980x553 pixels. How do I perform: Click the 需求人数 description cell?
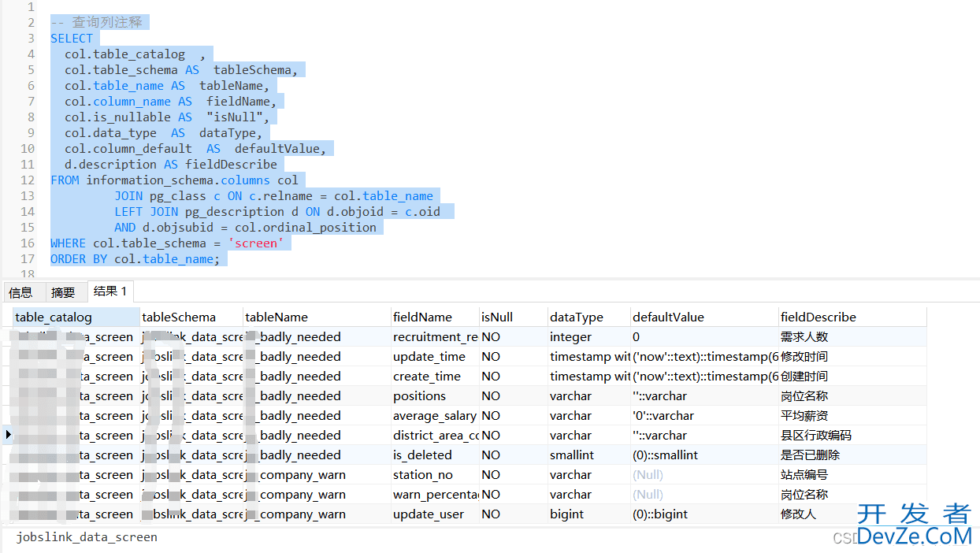pos(852,336)
